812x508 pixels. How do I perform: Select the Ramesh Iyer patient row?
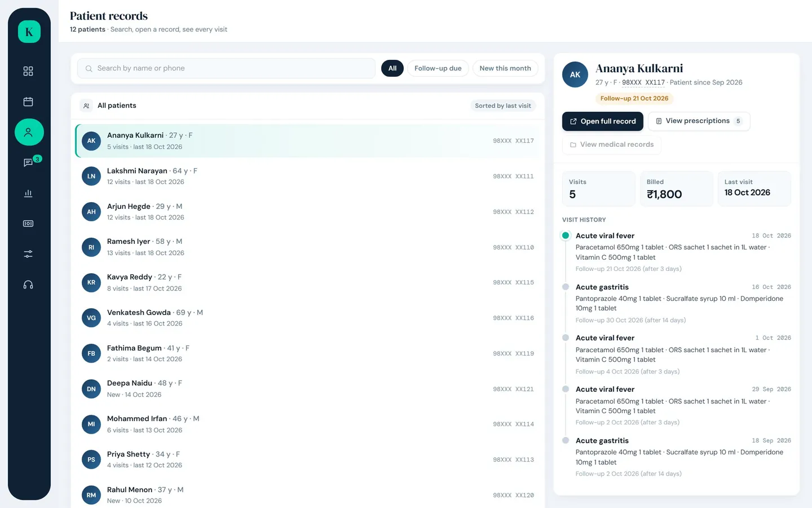click(308, 247)
